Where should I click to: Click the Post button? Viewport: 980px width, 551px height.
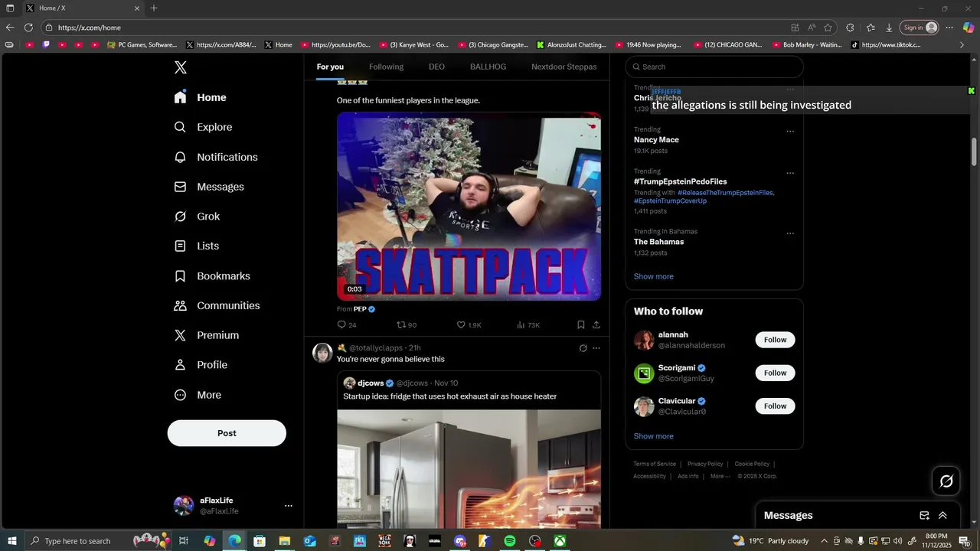(x=227, y=433)
